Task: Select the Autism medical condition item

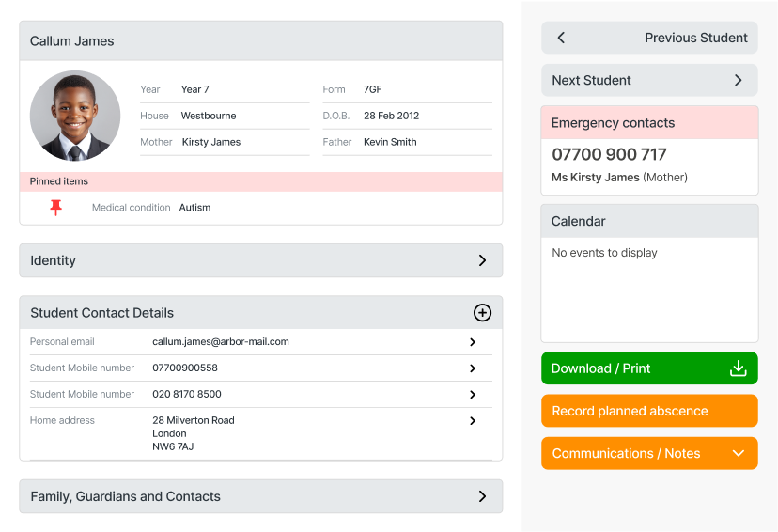Action: coord(194,208)
